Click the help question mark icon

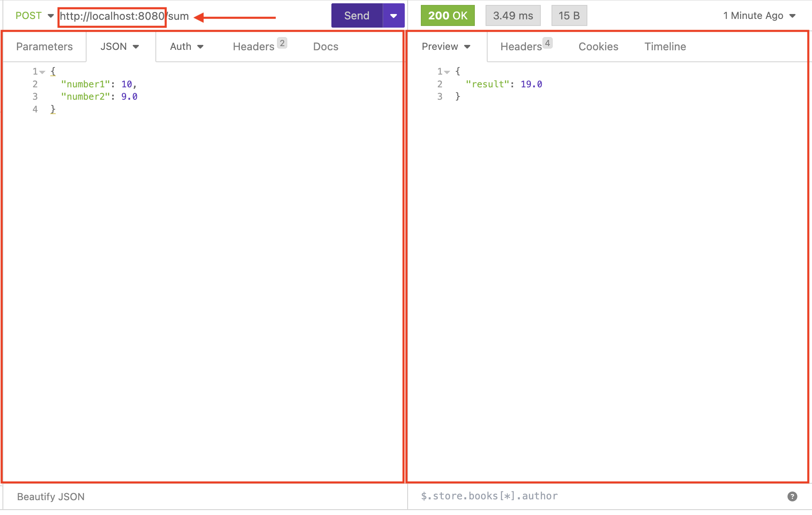[x=792, y=496]
